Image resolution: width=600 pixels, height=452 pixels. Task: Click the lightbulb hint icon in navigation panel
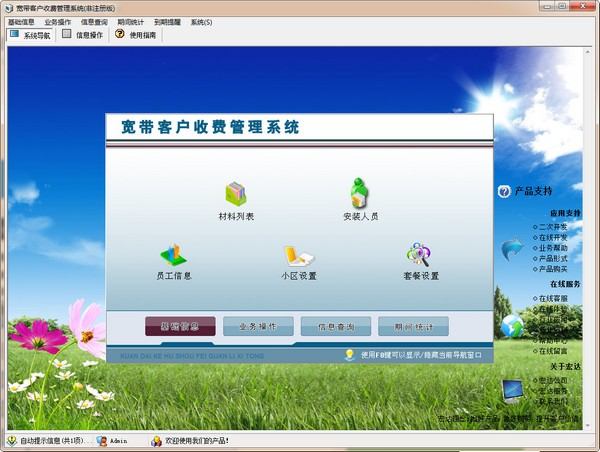[349, 354]
